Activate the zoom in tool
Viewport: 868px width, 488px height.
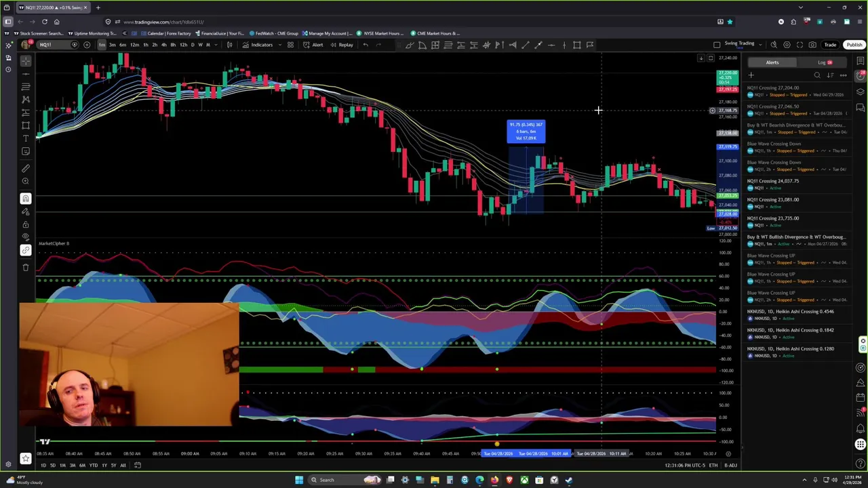point(26,181)
